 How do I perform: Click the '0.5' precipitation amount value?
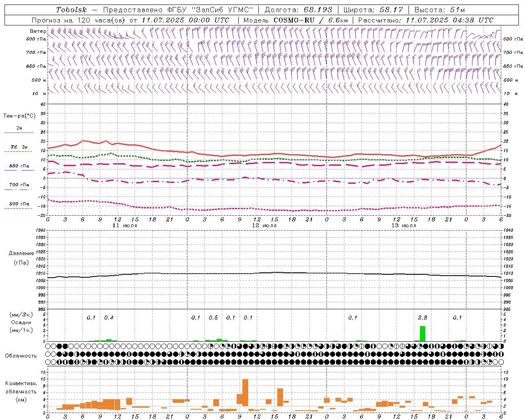click(213, 318)
